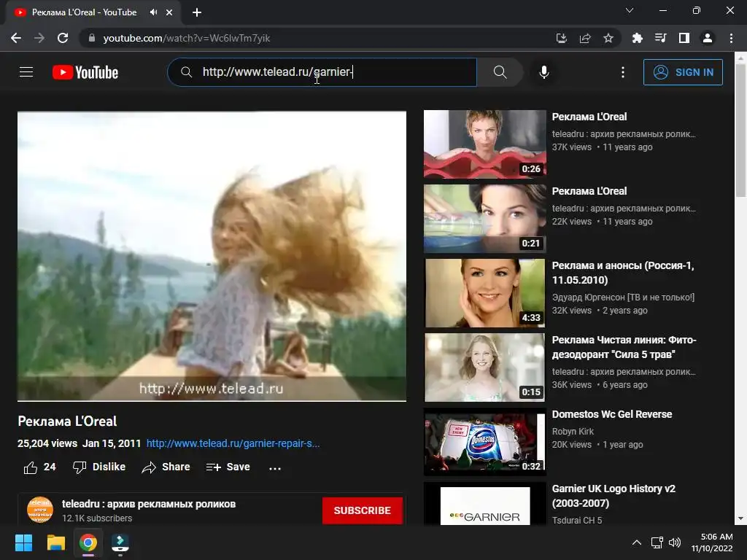The width and height of the screenshot is (747, 560).
Task: Reload the page with refresh icon
Action: [63, 38]
